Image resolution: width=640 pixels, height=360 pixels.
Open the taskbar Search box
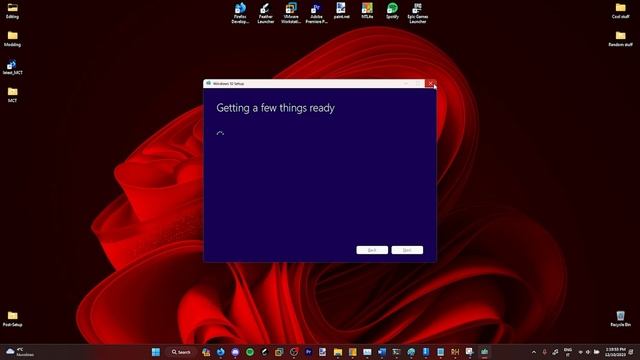point(181,352)
